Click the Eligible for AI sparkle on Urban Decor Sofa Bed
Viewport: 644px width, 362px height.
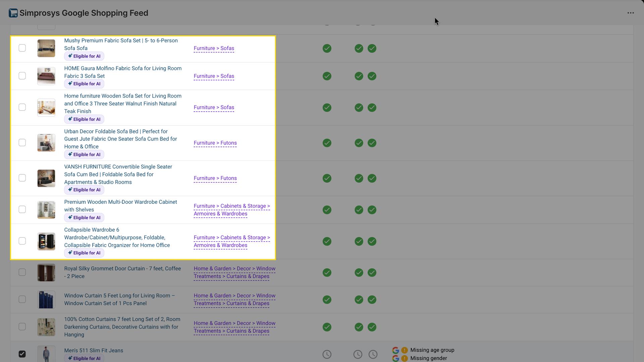70,155
